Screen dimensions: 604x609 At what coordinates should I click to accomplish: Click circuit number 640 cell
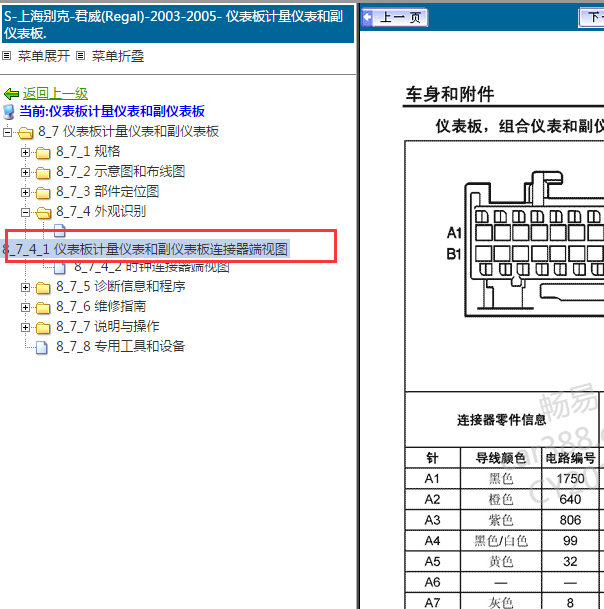click(570, 499)
